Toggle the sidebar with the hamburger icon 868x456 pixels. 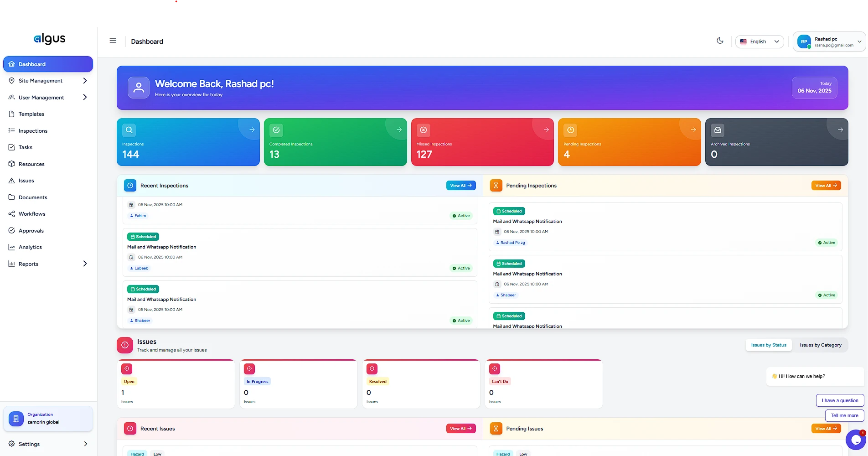[x=113, y=41]
